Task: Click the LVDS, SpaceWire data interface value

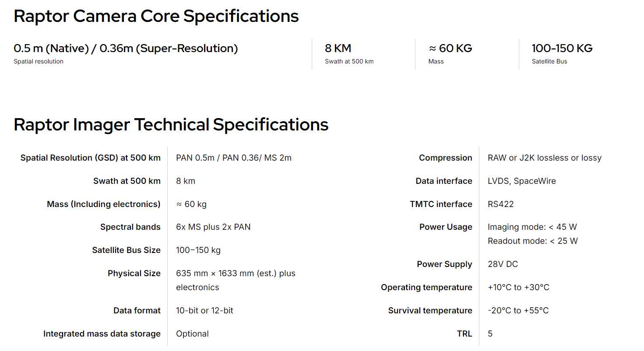Action: 522,181
